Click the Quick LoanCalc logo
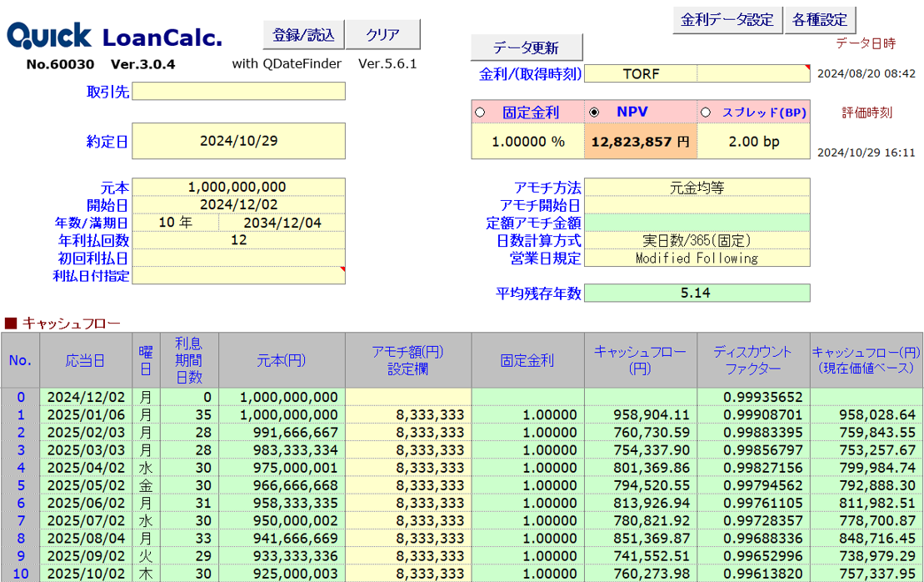The width and height of the screenshot is (924, 582). click(114, 36)
